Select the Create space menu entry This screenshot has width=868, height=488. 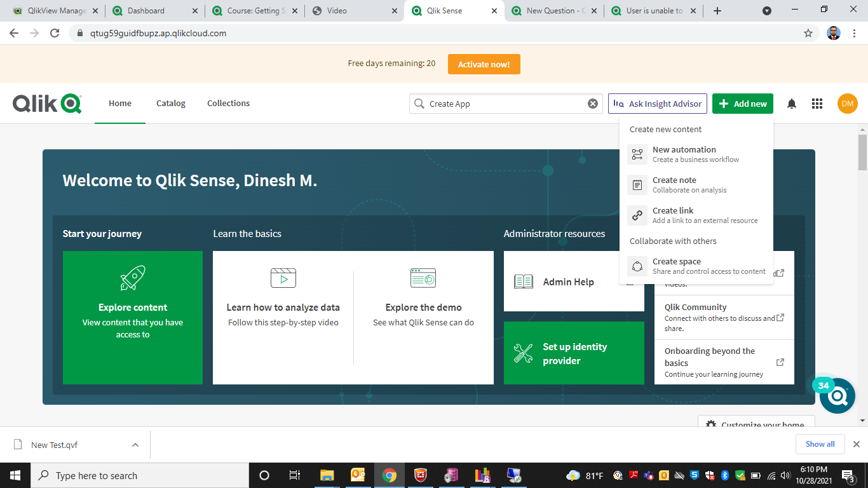[696, 266]
